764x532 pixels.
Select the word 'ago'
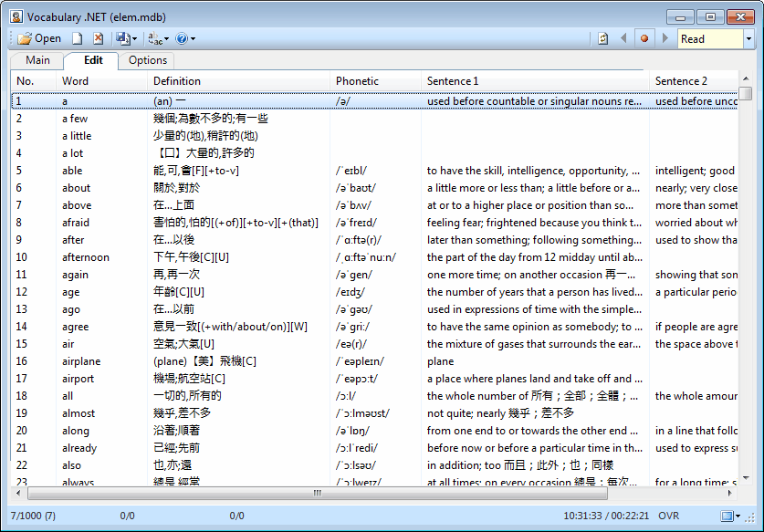point(71,309)
